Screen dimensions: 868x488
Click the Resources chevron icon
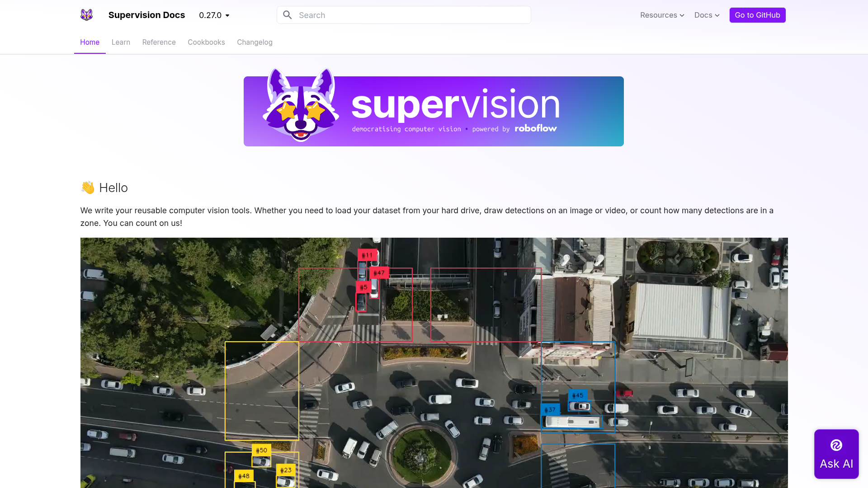[682, 15]
